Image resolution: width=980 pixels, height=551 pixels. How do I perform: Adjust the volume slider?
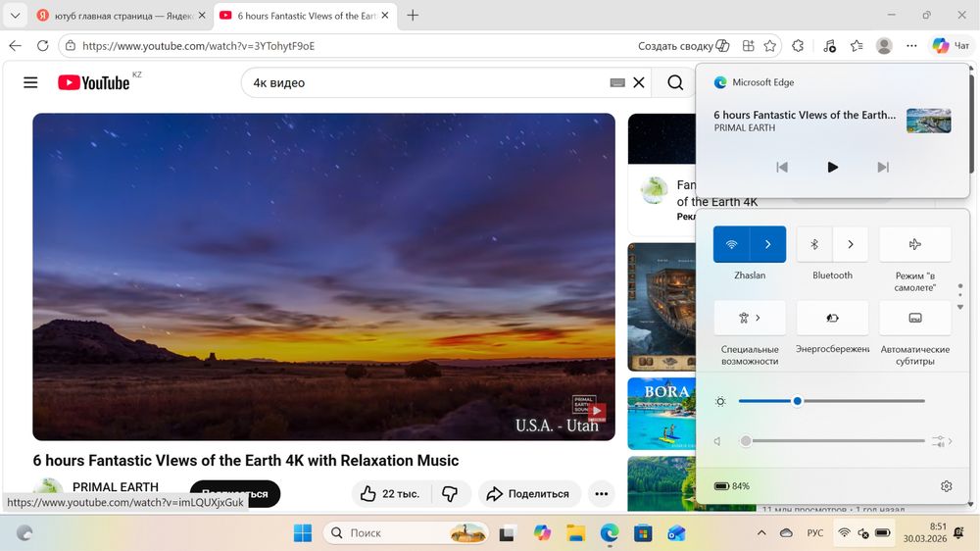click(x=832, y=441)
